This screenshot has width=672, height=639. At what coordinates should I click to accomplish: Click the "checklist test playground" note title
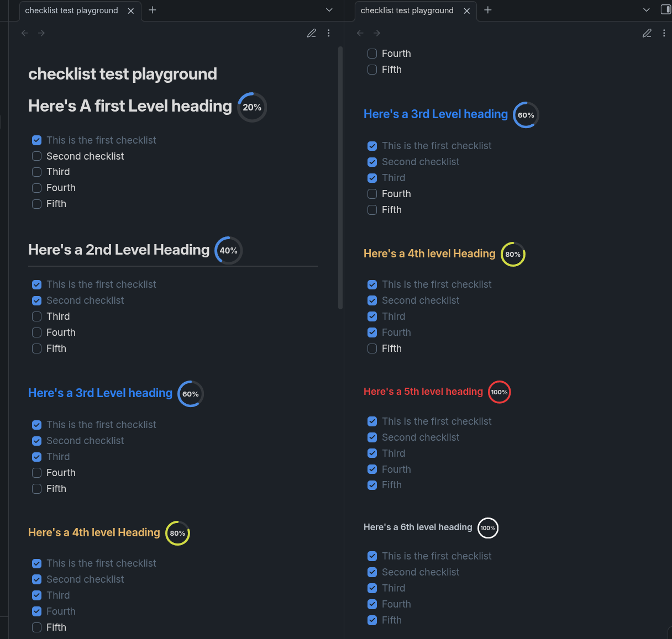123,74
